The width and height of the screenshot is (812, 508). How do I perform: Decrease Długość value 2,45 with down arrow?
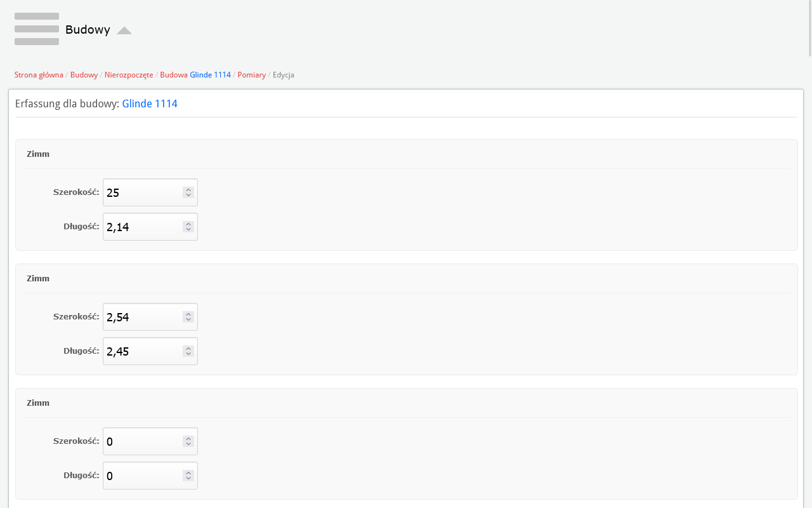click(x=188, y=354)
